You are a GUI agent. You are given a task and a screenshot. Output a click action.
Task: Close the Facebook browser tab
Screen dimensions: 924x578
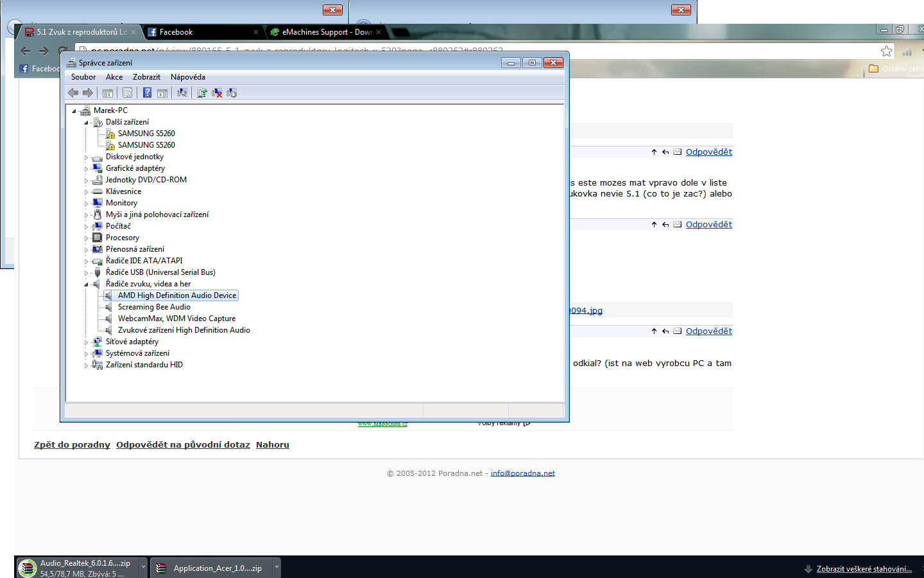click(x=256, y=32)
